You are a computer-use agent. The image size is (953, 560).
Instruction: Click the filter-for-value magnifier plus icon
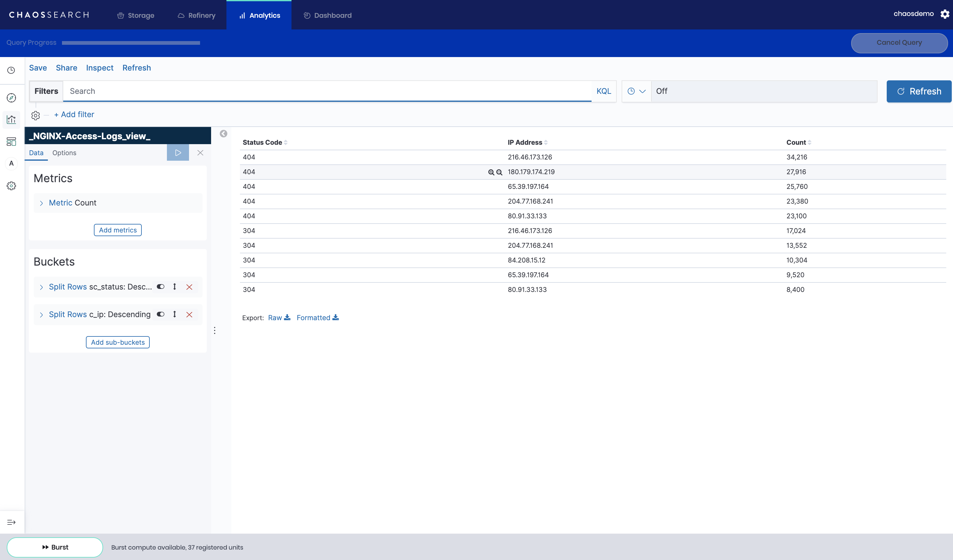point(491,172)
